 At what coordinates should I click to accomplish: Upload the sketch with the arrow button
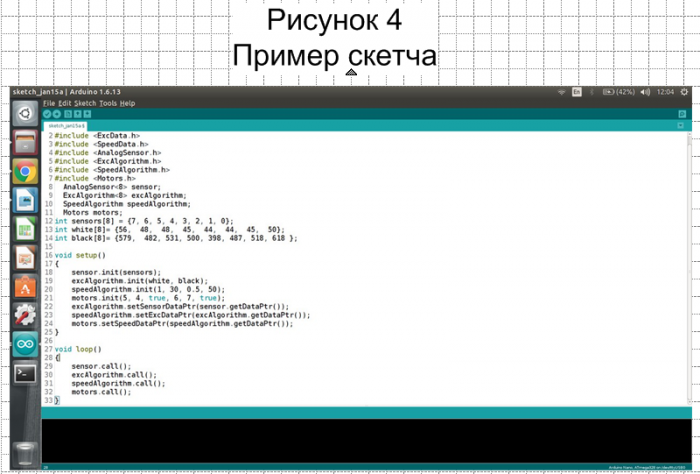(57, 114)
